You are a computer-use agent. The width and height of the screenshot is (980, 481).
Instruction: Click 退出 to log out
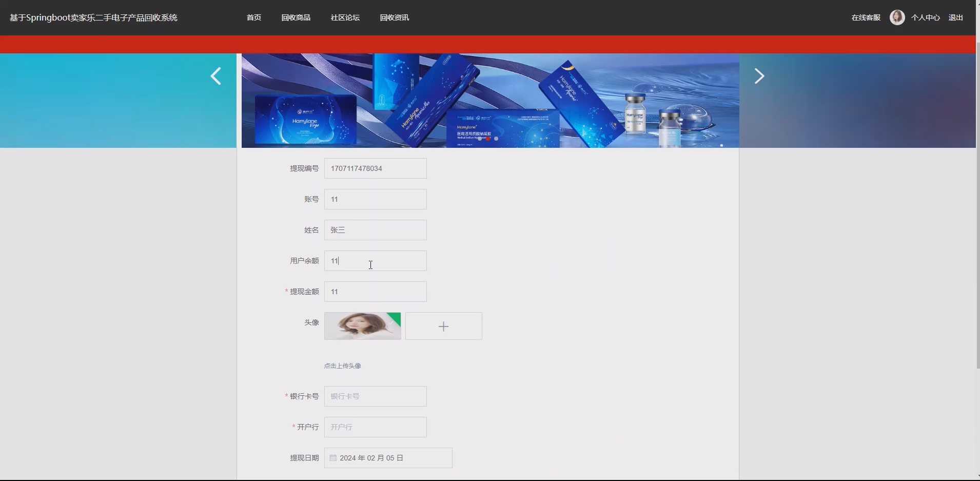click(x=956, y=17)
